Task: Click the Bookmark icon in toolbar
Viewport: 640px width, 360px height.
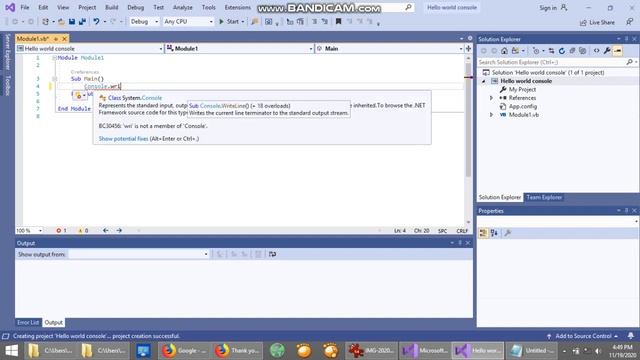Action: tap(338, 22)
